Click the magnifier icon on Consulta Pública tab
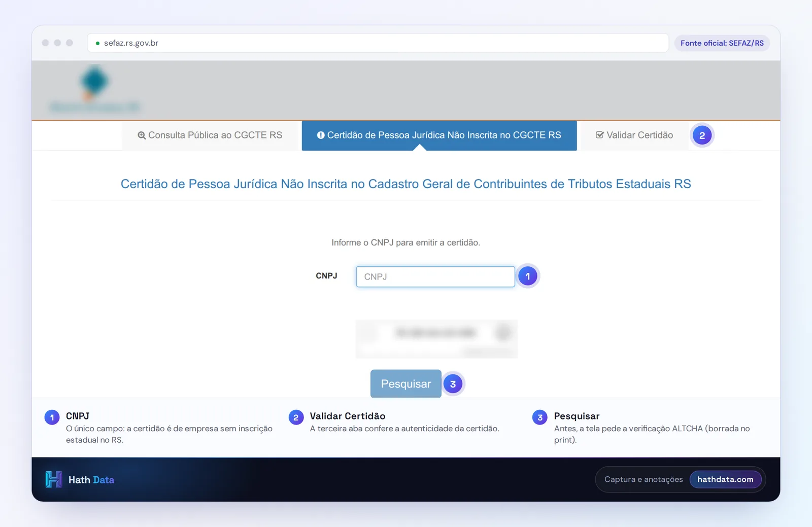This screenshot has width=812, height=527. click(142, 135)
